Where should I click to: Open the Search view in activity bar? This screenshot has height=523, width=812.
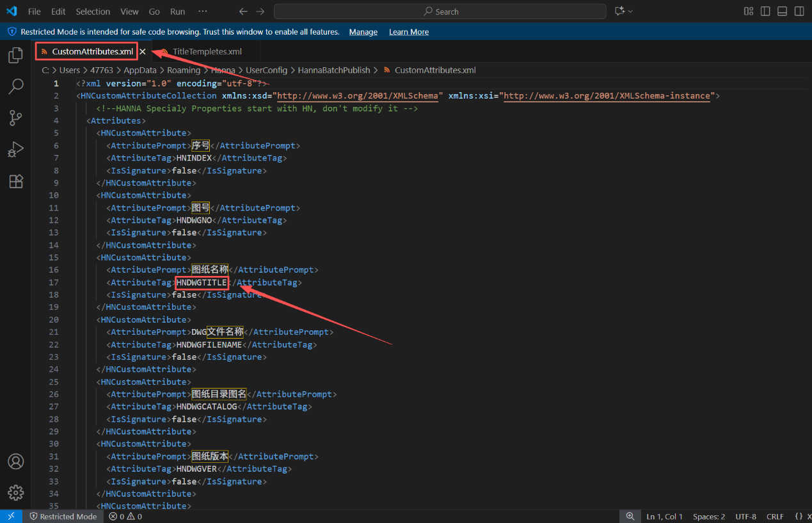click(15, 86)
